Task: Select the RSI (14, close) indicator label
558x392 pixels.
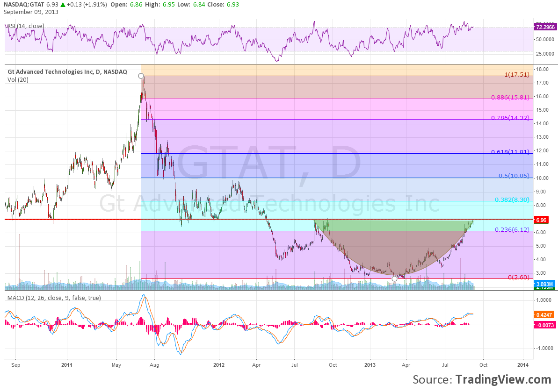Action: pyautogui.click(x=26, y=26)
